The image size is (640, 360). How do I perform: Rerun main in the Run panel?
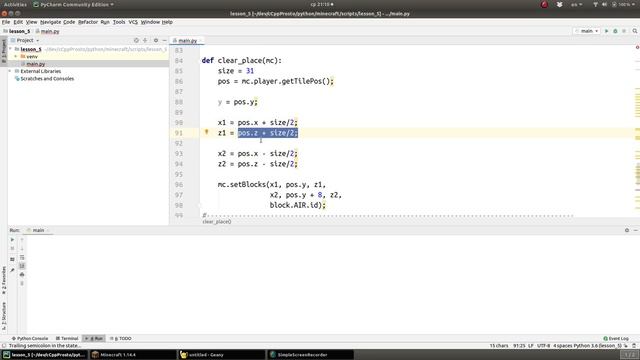[12, 240]
